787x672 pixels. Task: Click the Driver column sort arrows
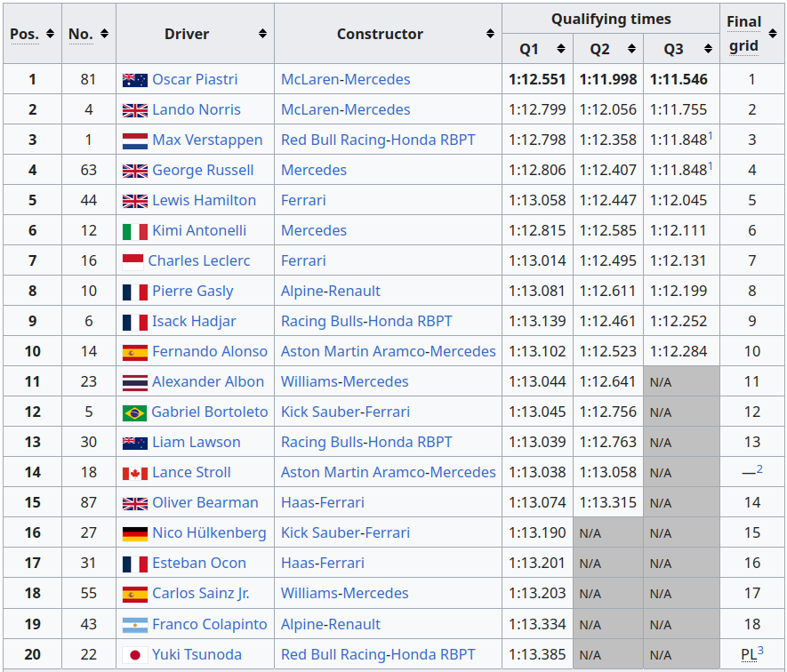click(262, 34)
